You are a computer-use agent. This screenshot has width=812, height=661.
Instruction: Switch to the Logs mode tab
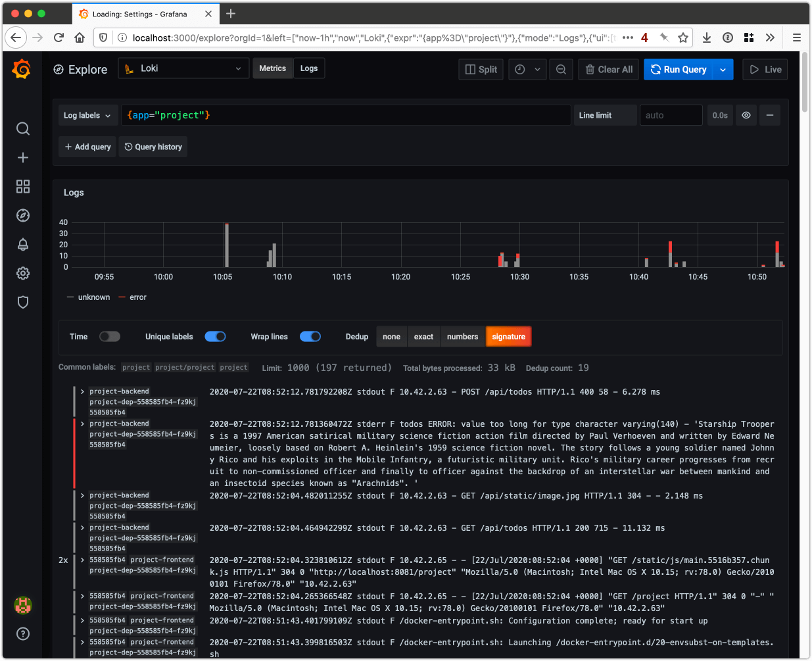[x=309, y=68]
